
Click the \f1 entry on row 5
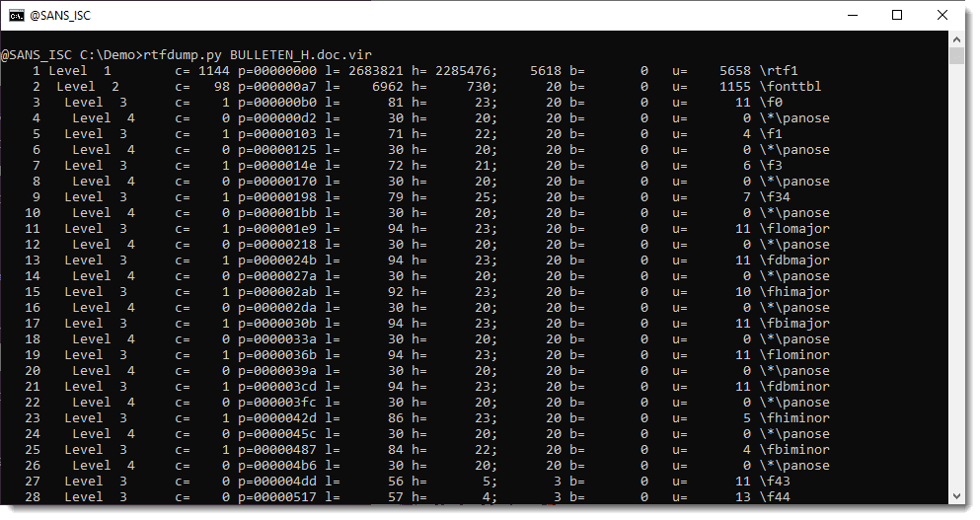tap(771, 134)
